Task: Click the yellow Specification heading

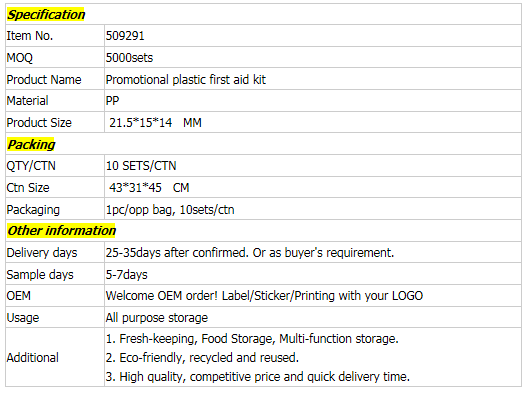Action: (46, 15)
